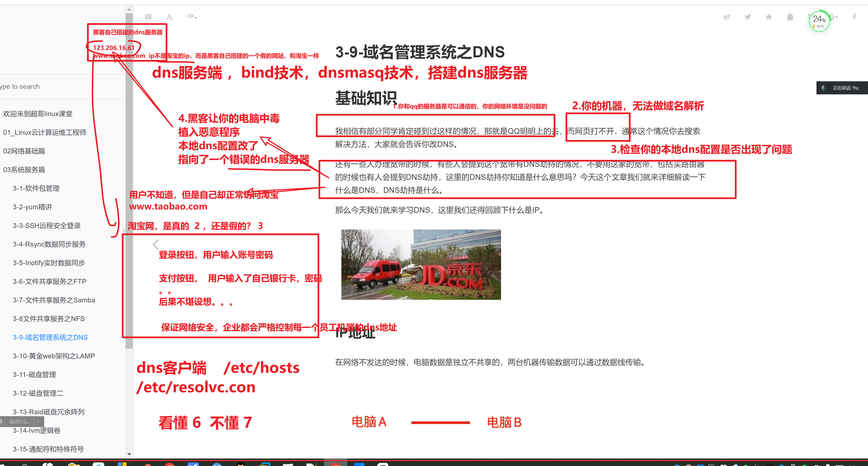868x466 pixels.
Task: Open 3-13-Raid磁盘冗余阵列 page
Action: [x=49, y=412]
